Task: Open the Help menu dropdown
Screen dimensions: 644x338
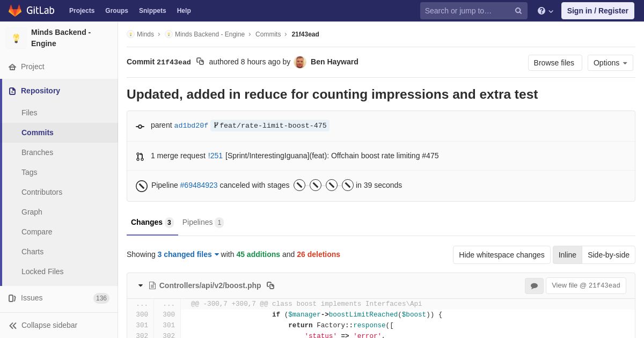Action: click(545, 11)
